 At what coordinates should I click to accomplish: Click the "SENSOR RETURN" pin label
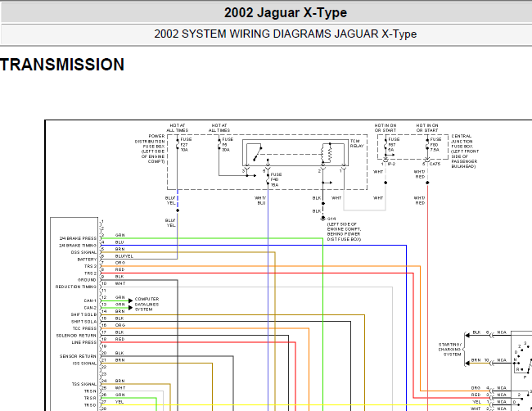pos(78,356)
